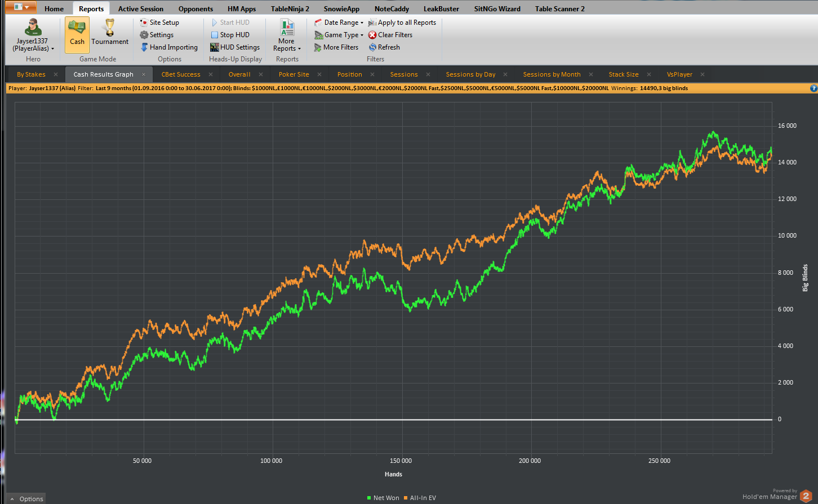Close the By Stakes tab
This screenshot has width=818, height=504.
click(x=56, y=74)
